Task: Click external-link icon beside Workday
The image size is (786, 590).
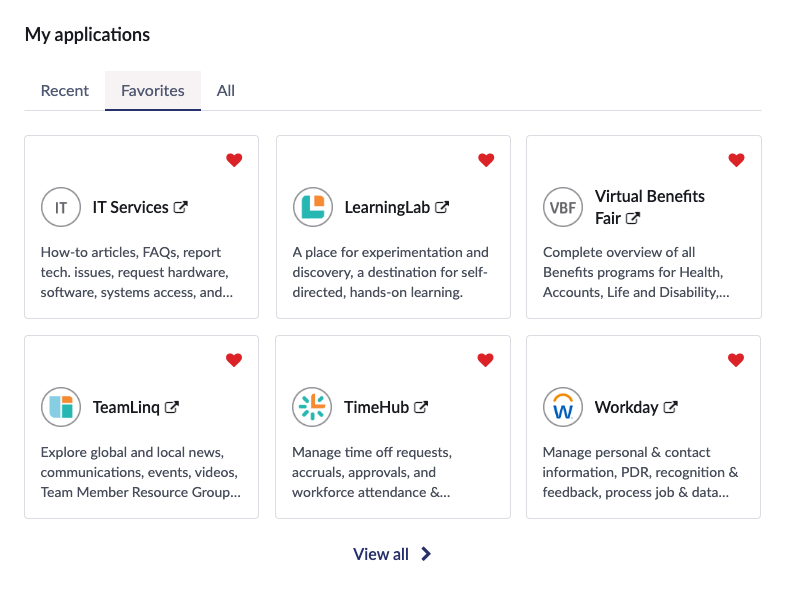Action: pyautogui.click(x=670, y=407)
